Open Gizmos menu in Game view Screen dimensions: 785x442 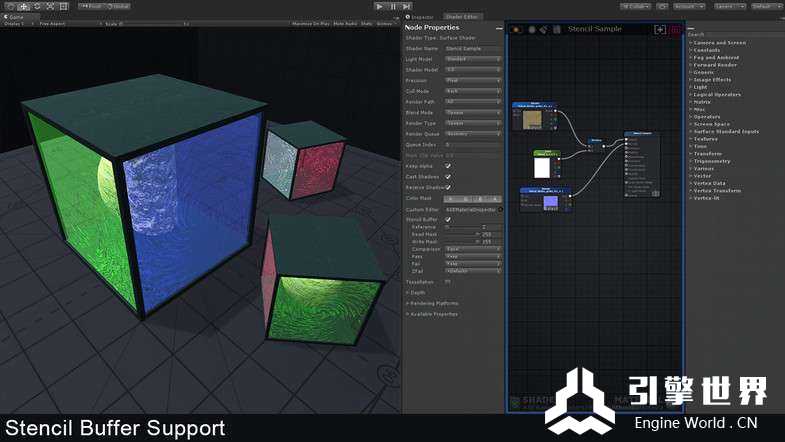click(x=384, y=24)
